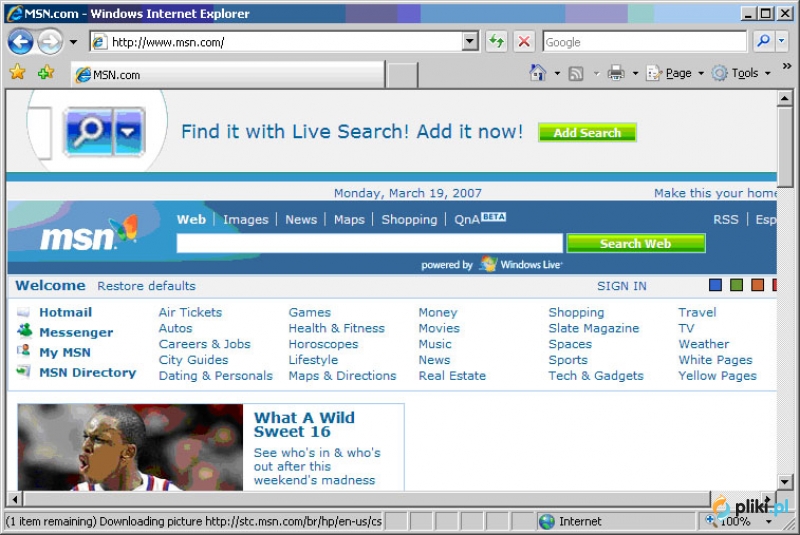Open the Real Estate link
This screenshot has width=800, height=535.
point(452,376)
